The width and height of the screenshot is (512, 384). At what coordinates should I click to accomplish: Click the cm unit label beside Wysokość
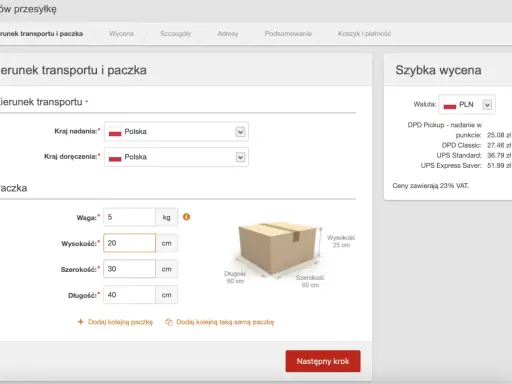166,243
